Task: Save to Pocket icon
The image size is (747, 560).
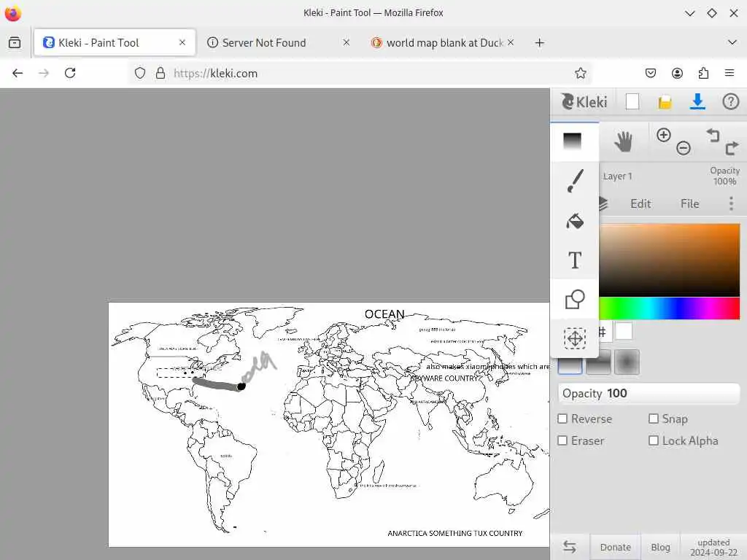Action: point(650,73)
